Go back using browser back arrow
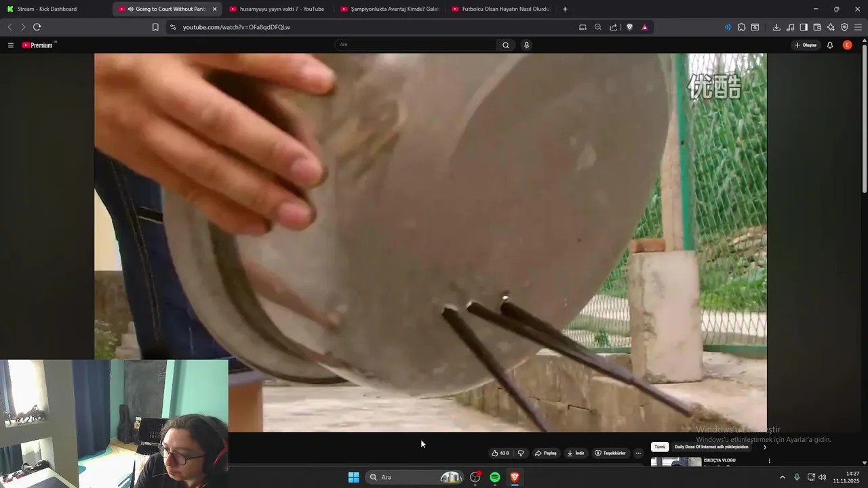 tap(9, 27)
